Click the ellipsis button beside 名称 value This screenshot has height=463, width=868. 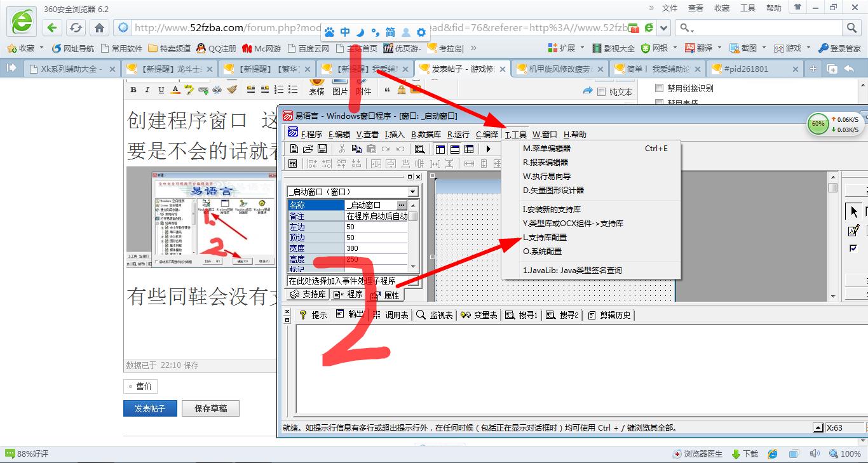(x=402, y=205)
